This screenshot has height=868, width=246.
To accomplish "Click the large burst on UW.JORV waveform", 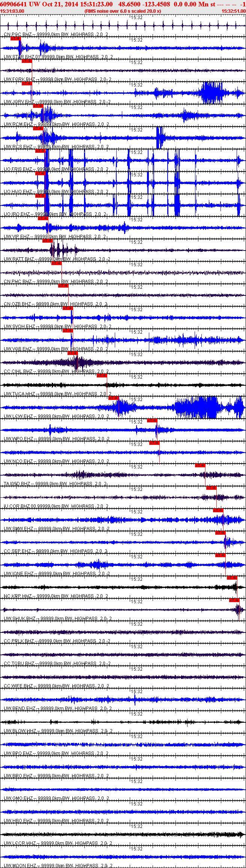I will coord(211,92).
